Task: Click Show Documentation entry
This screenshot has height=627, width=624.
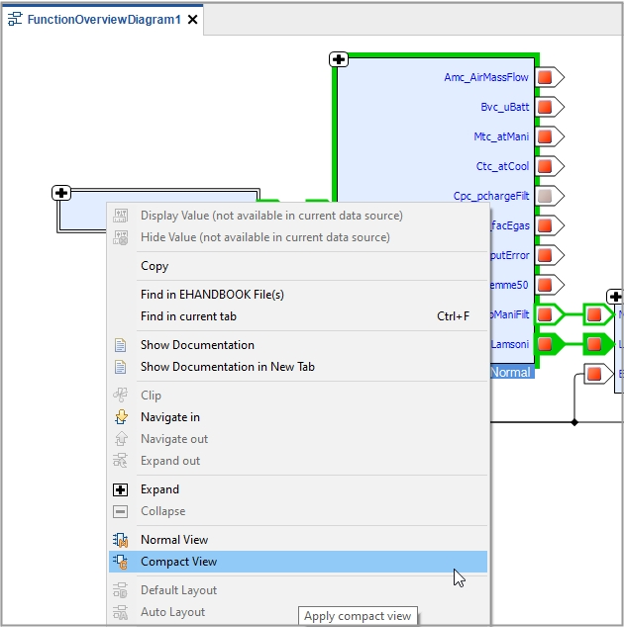Action: (298, 345)
